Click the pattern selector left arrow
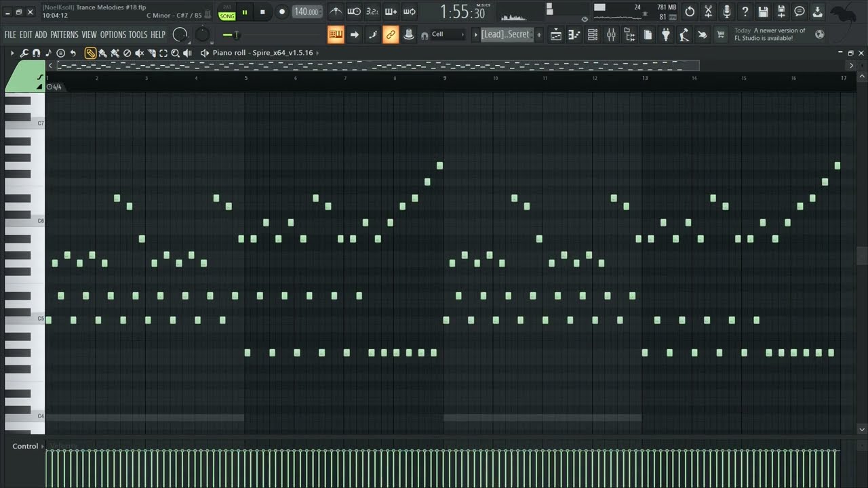Screen dimensions: 868x488 [x=476, y=35]
